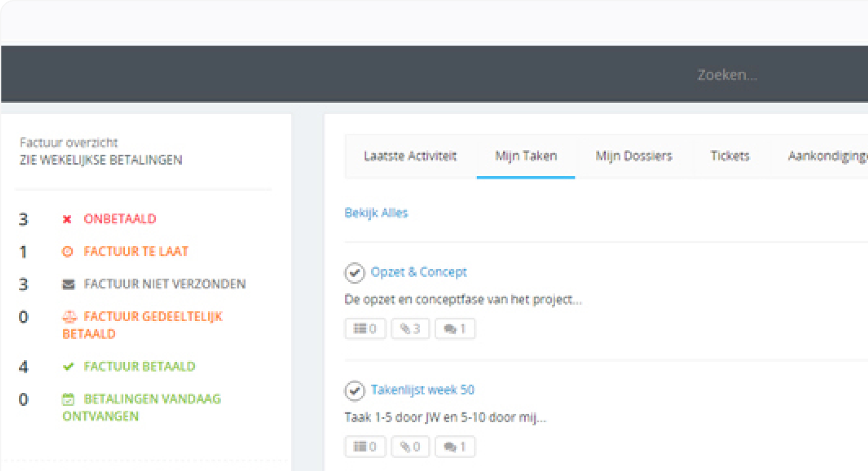
Task: Click the Factuur te laat filter
Action: pos(136,251)
